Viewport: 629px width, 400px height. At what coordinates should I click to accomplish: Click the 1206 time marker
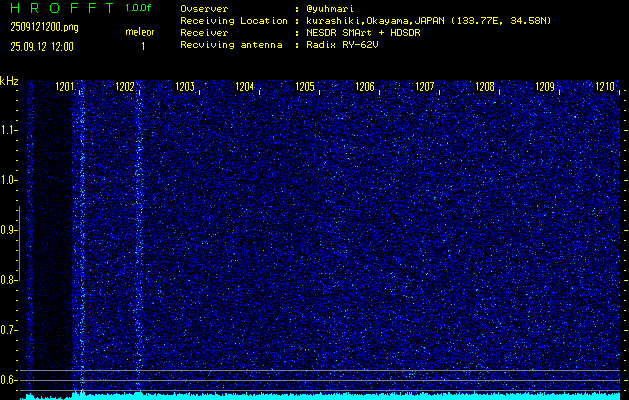pyautogui.click(x=365, y=86)
